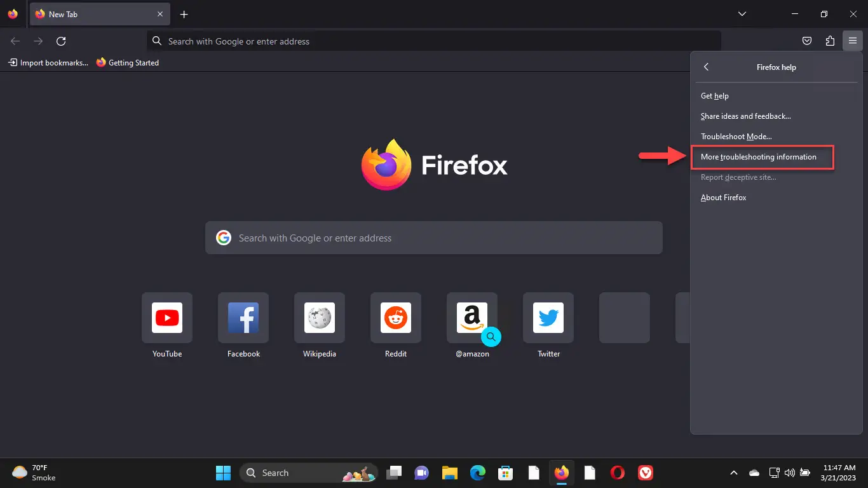Click Firefox icon in taskbar
Viewport: 868px width, 488px height.
coord(561,473)
